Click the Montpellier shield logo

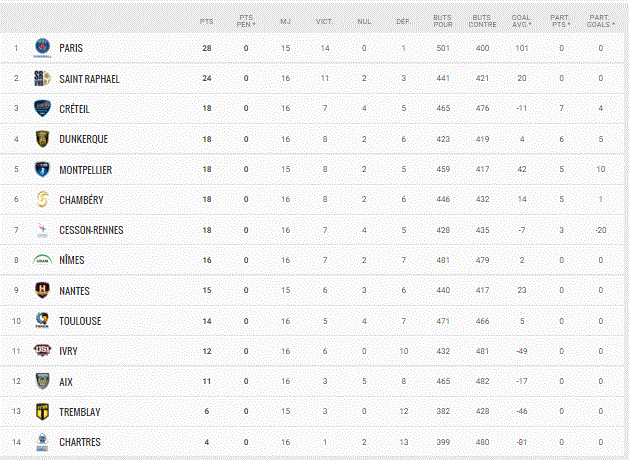pyautogui.click(x=43, y=169)
